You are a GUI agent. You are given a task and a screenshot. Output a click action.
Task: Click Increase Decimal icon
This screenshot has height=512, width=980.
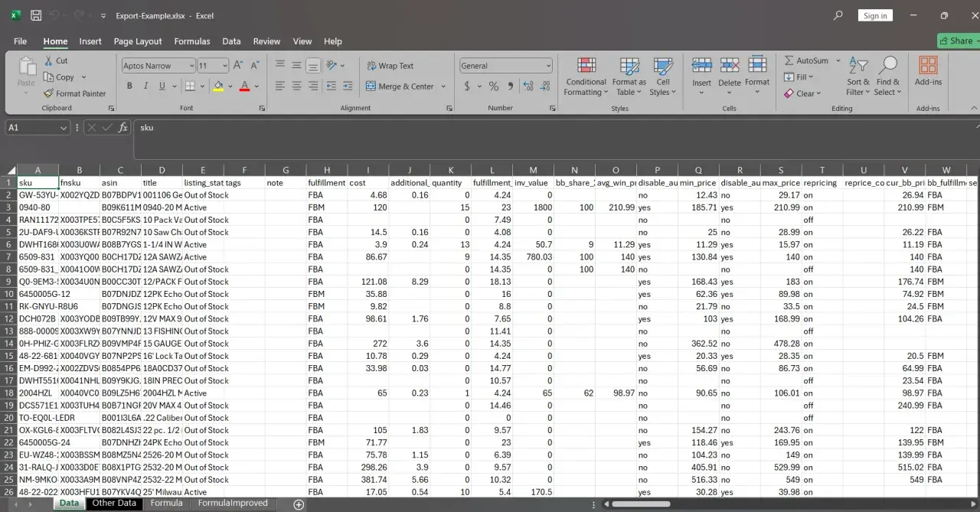pyautogui.click(x=528, y=86)
